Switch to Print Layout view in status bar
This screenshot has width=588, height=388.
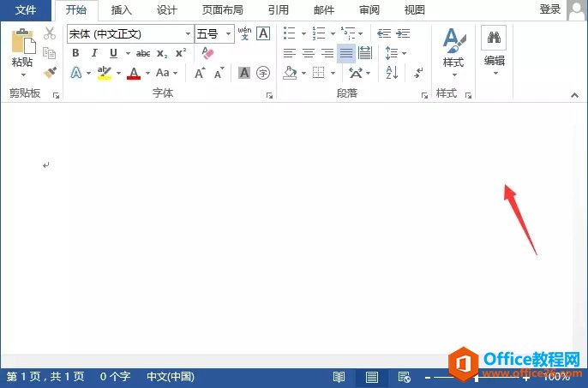point(372,377)
